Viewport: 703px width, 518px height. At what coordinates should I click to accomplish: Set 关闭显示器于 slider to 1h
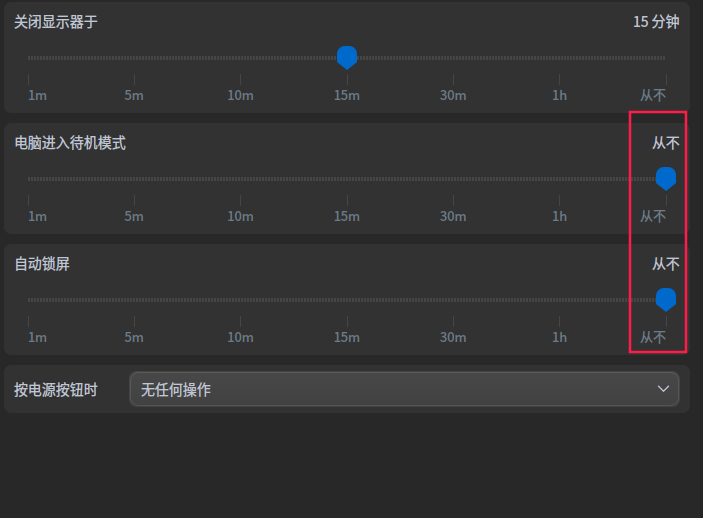pos(559,58)
